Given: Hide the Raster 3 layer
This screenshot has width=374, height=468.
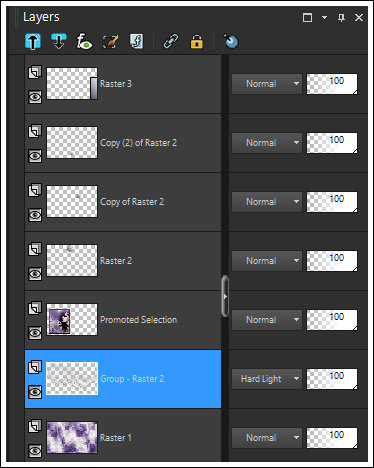Looking at the screenshot, I should pyautogui.click(x=35, y=97).
